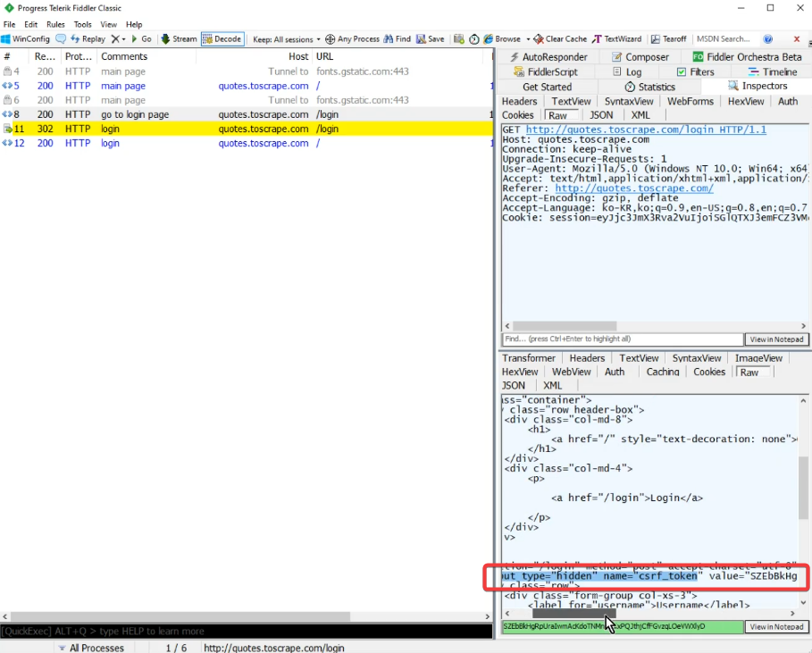The image size is (812, 653).
Task: Expand the Browse dropdown arrow
Action: [528, 39]
